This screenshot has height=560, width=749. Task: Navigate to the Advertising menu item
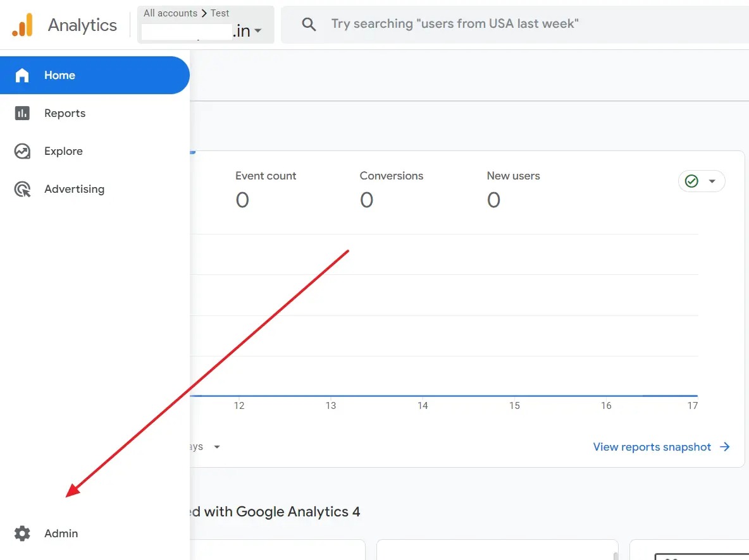point(74,188)
